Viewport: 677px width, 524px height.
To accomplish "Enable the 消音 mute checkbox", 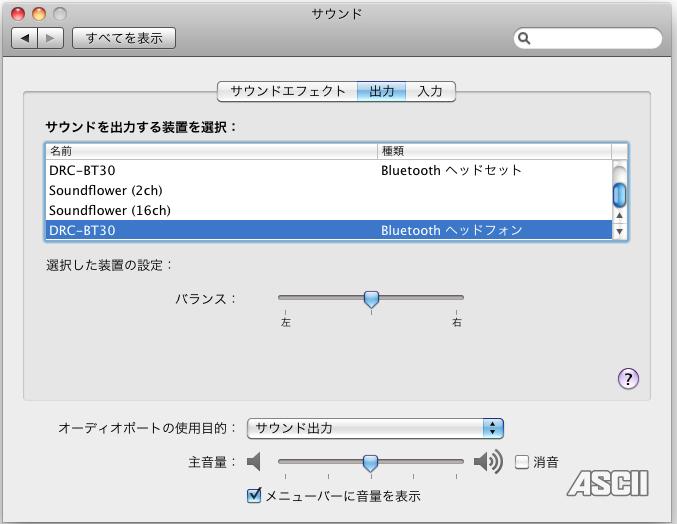I will tap(522, 462).
